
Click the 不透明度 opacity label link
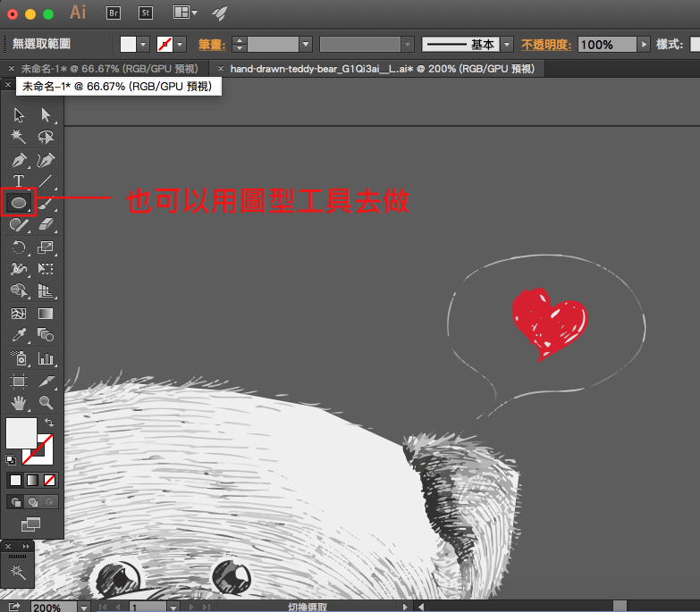[547, 44]
